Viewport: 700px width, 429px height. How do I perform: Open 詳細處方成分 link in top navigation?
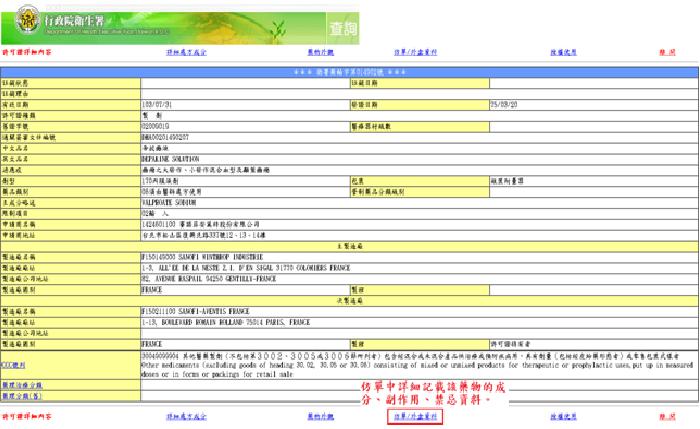[186, 52]
